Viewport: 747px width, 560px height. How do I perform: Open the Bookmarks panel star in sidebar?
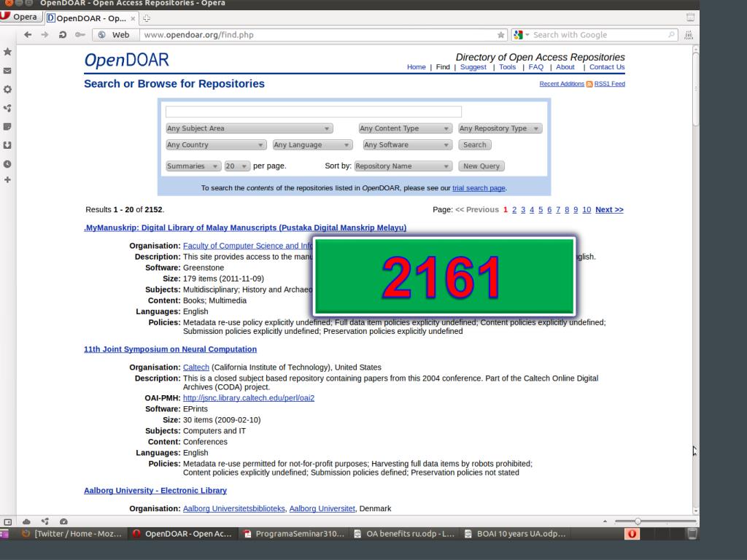[x=7, y=52]
